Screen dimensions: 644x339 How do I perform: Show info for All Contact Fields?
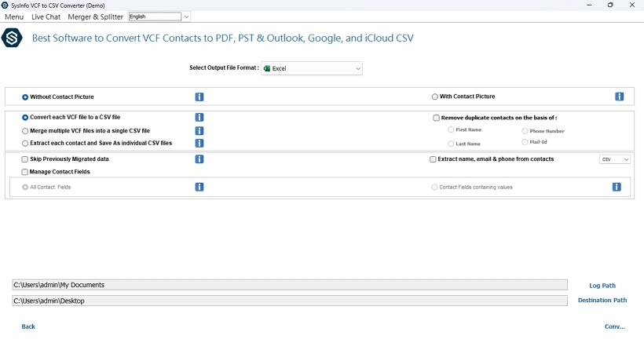click(x=199, y=187)
